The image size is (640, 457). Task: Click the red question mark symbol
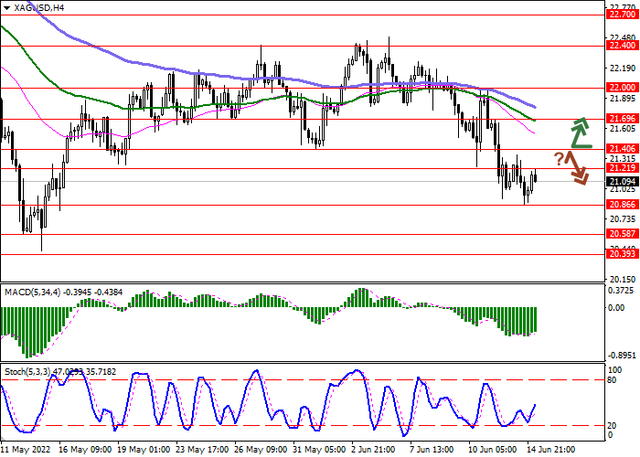coord(559,157)
